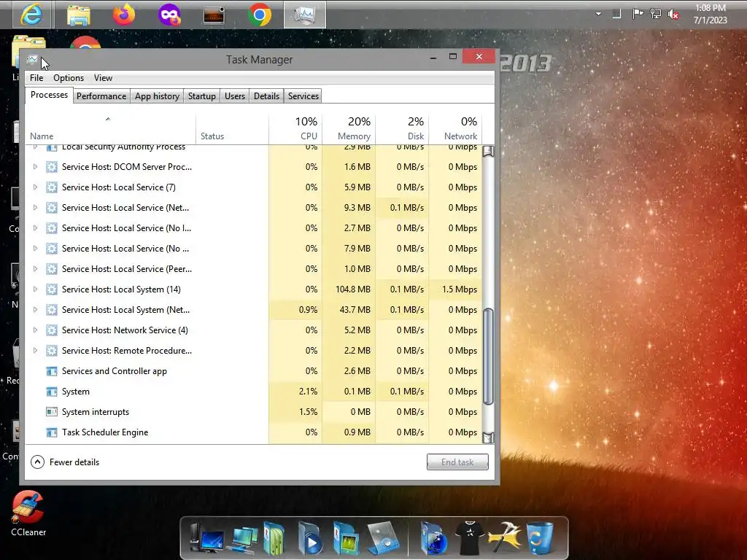Open the globe folder dock icon

[x=433, y=539]
